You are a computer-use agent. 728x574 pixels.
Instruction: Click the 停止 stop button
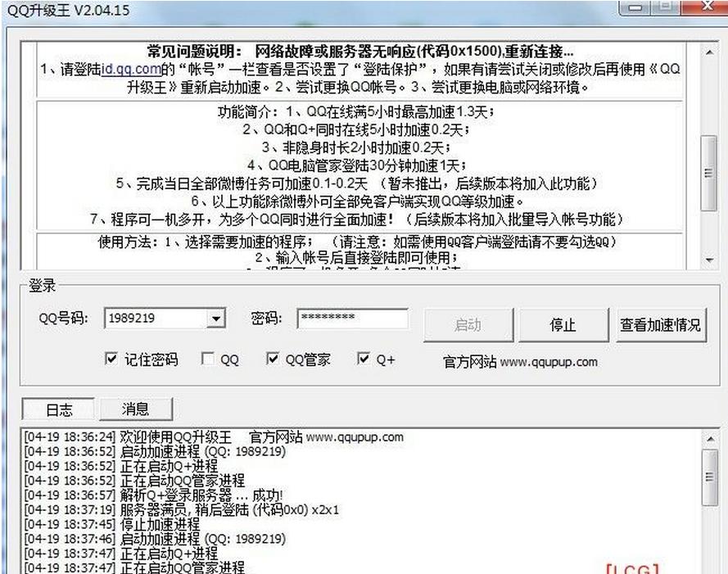click(563, 324)
